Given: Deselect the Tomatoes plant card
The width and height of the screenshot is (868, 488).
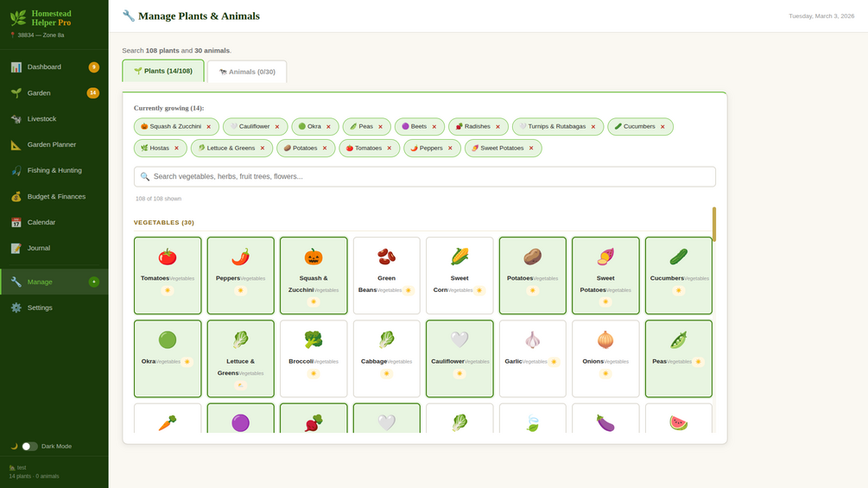Looking at the screenshot, I should pyautogui.click(x=168, y=276).
